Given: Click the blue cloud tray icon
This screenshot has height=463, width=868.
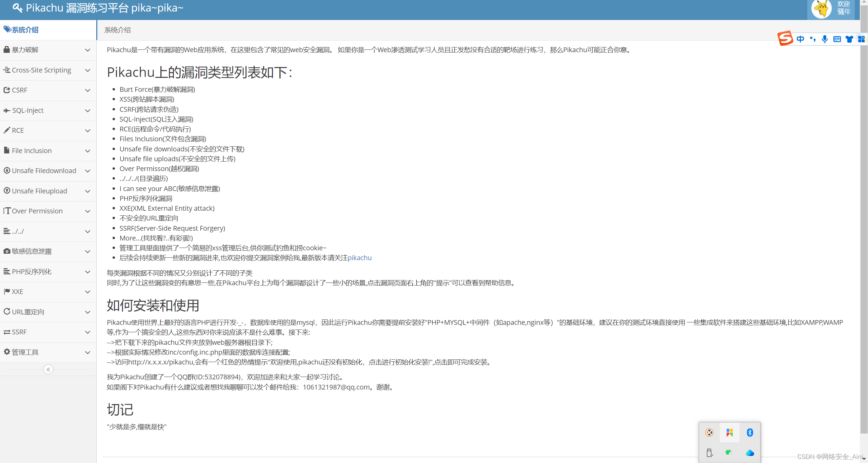Looking at the screenshot, I should click(x=750, y=453).
